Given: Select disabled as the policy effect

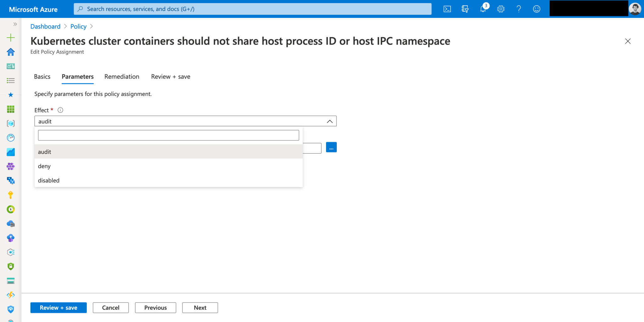Looking at the screenshot, I should (x=48, y=180).
